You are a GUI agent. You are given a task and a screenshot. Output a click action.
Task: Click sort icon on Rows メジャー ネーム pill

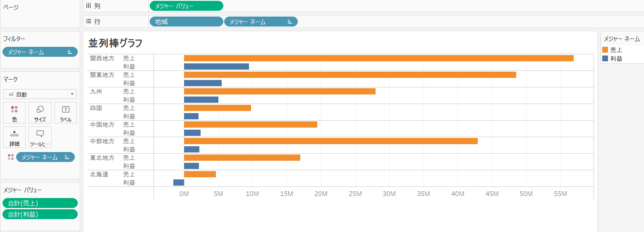[x=290, y=22]
